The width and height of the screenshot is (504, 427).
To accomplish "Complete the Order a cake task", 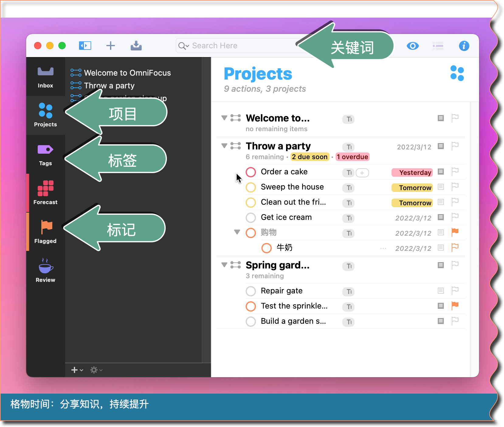I will click(251, 172).
